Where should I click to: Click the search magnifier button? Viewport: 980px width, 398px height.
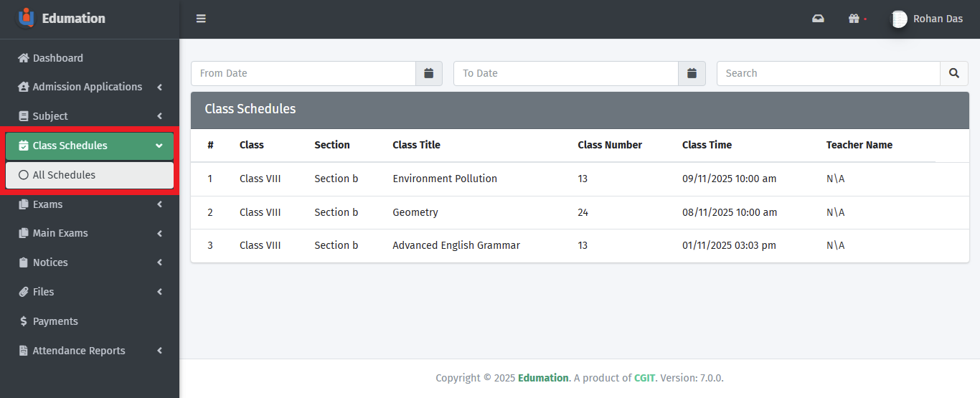click(x=954, y=73)
